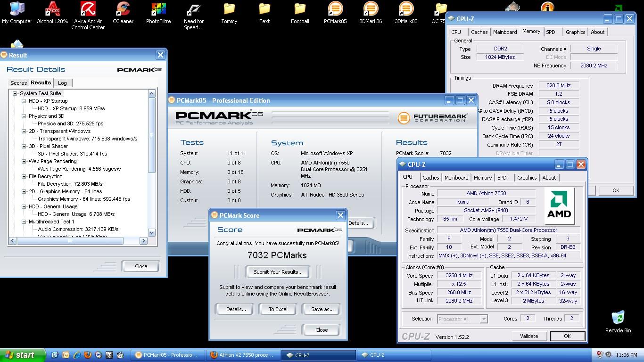Open the PhotoFiltre desktop shortcut
644x362 pixels.
(x=158, y=13)
